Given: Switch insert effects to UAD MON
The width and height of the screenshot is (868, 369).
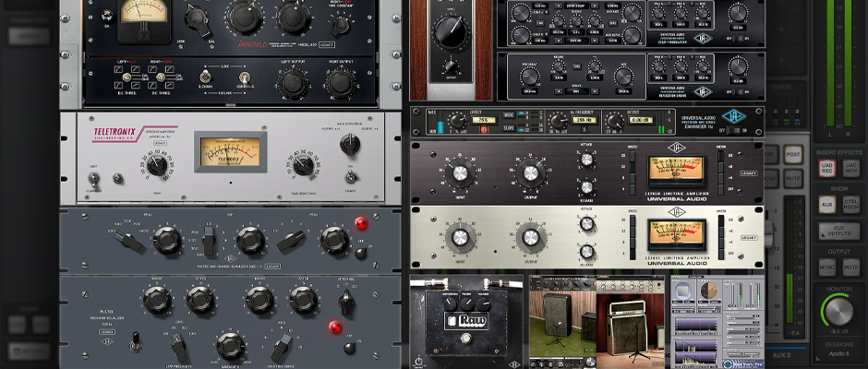Looking at the screenshot, I should coord(850,168).
